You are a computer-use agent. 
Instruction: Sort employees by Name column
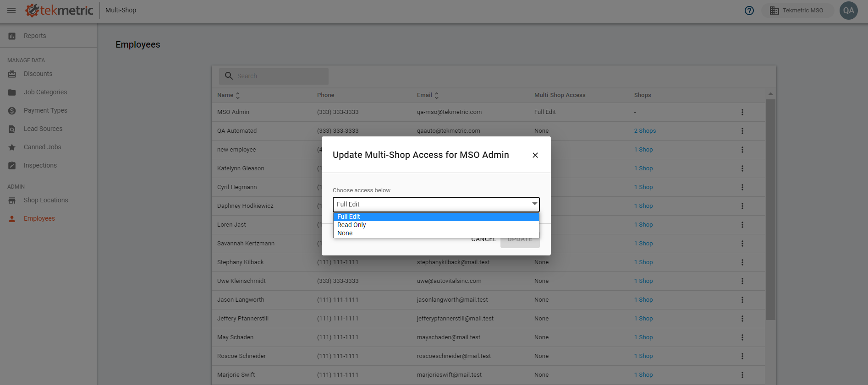coord(228,95)
